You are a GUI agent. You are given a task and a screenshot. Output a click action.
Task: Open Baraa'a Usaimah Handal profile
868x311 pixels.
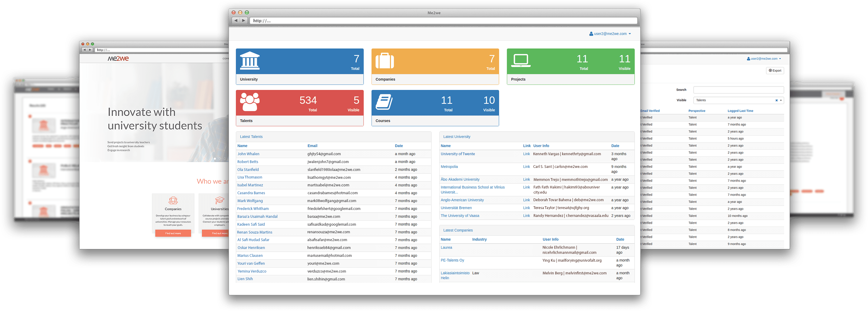257,216
